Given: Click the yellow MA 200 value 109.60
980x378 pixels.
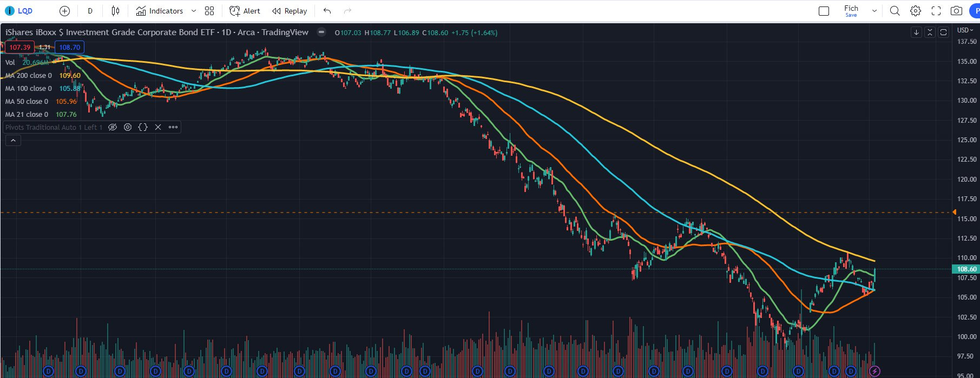Looking at the screenshot, I should tap(70, 76).
